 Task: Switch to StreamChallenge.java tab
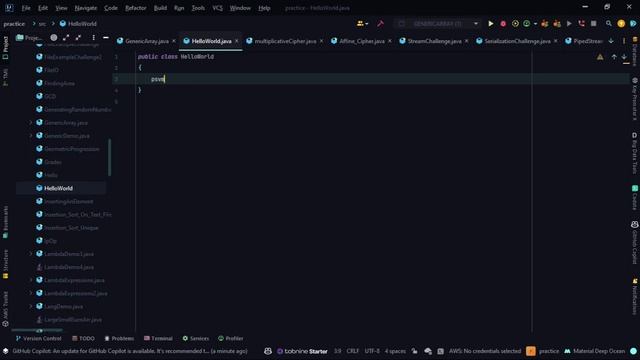(434, 41)
